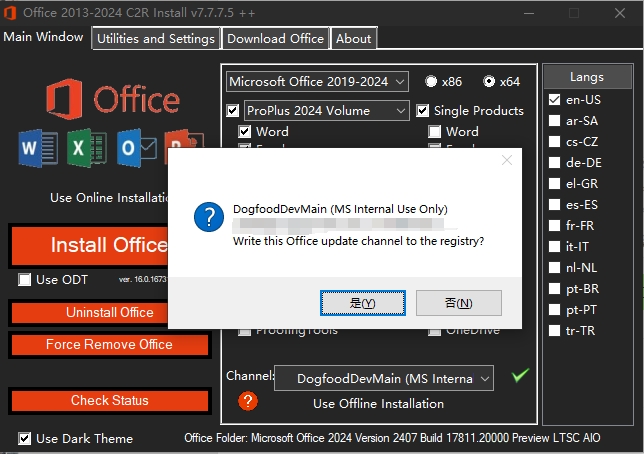Toggle the ProPlus 2024 Volume suite checkbox
Screen dimensions: 644x454
click(x=233, y=111)
